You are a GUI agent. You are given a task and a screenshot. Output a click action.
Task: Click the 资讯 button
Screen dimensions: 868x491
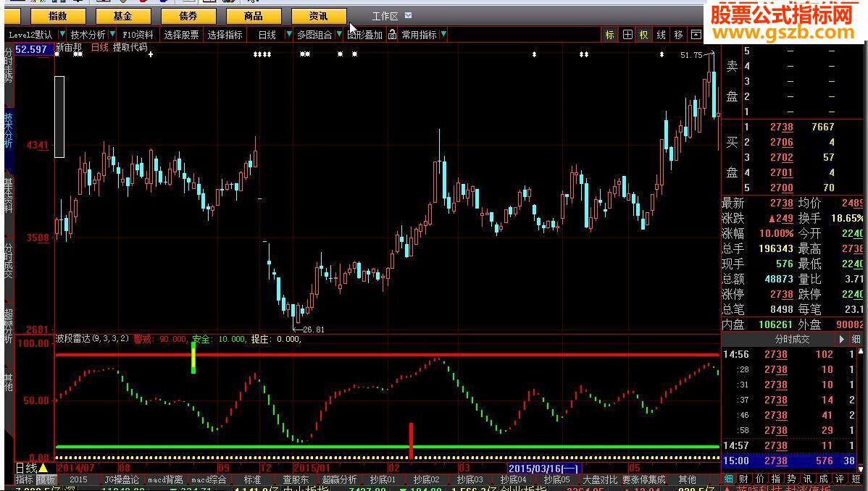(x=318, y=16)
